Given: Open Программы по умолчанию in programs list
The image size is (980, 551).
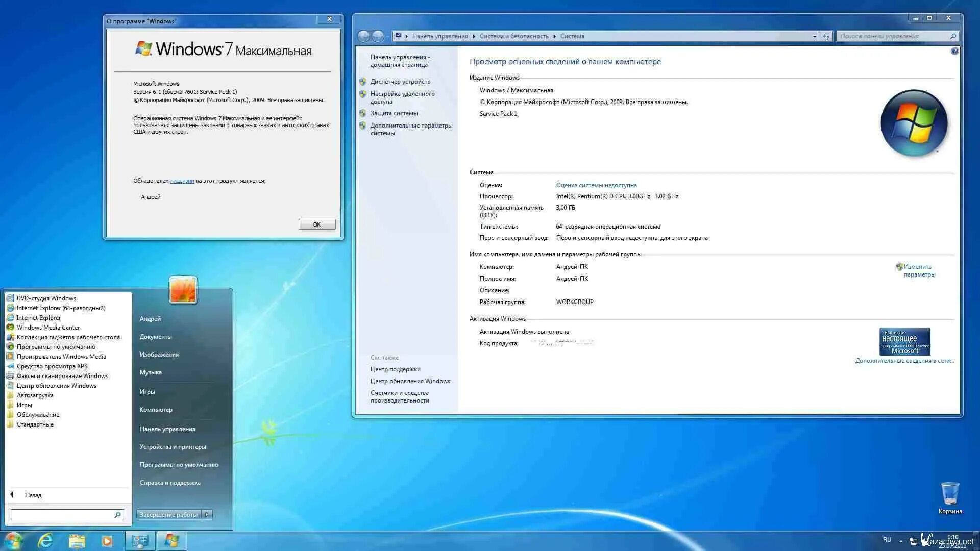Looking at the screenshot, I should click(x=56, y=347).
